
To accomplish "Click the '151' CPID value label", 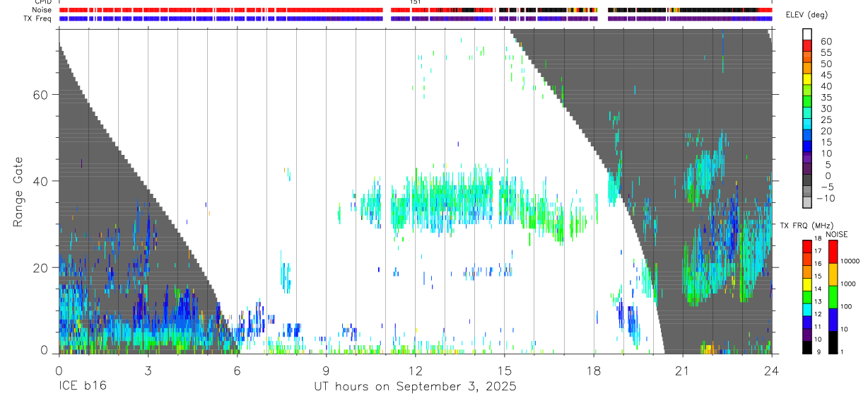I will coord(416,2).
